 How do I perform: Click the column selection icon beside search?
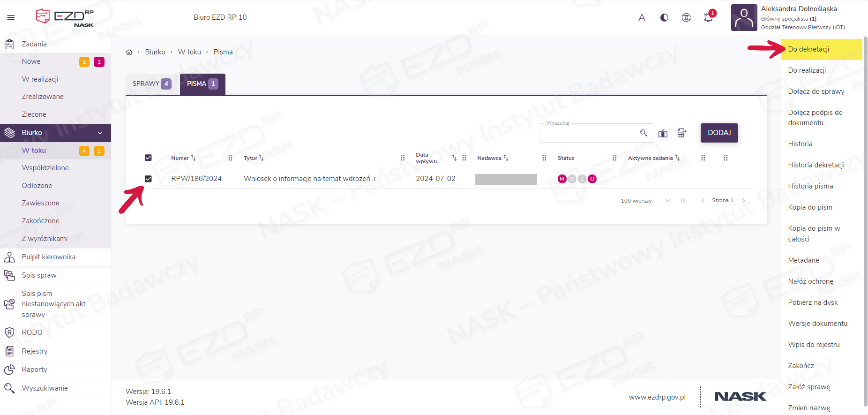(663, 133)
